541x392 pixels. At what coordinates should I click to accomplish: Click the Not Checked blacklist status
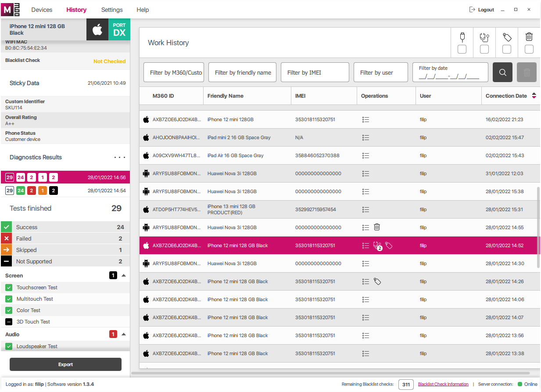point(110,61)
